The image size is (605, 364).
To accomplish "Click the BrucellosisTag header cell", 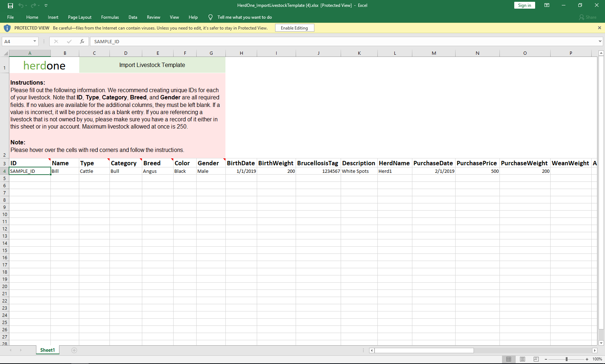I will pyautogui.click(x=318, y=163).
